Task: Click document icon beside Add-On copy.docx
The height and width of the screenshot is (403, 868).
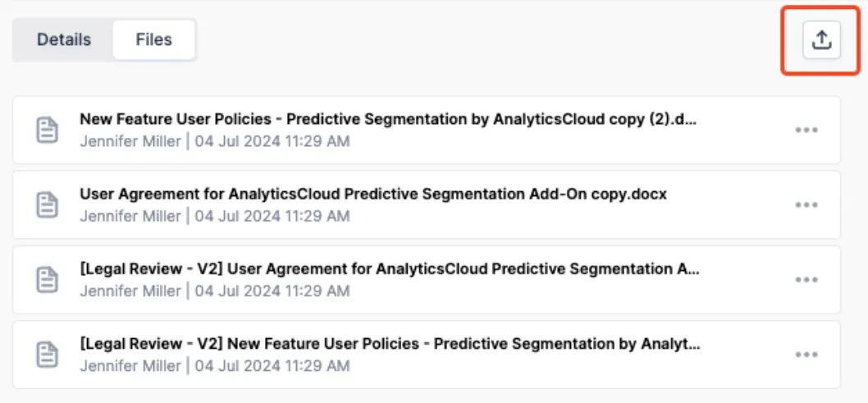Action: (48, 205)
